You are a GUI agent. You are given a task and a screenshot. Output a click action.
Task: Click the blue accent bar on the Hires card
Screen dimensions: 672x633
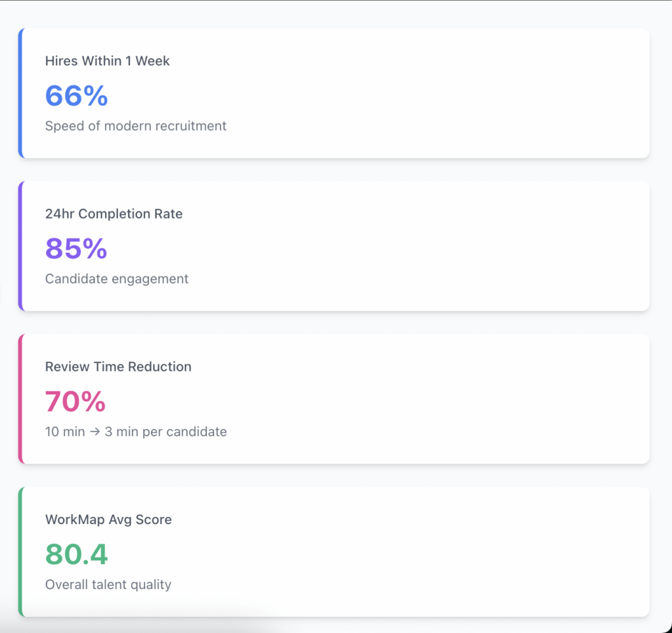(x=20, y=93)
